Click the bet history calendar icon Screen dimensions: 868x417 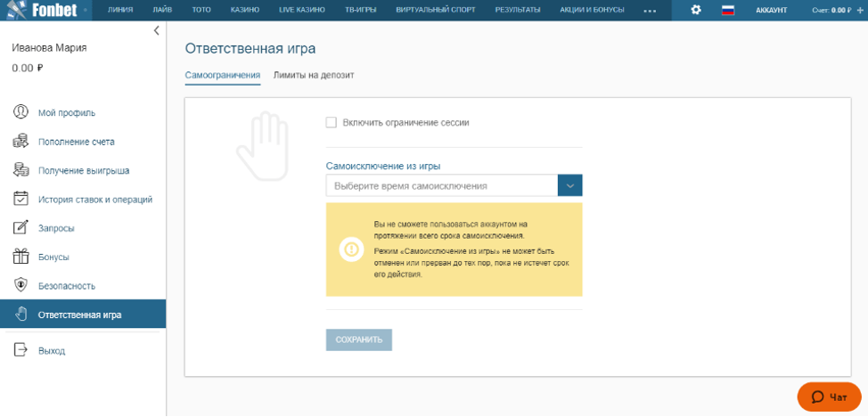tap(20, 199)
